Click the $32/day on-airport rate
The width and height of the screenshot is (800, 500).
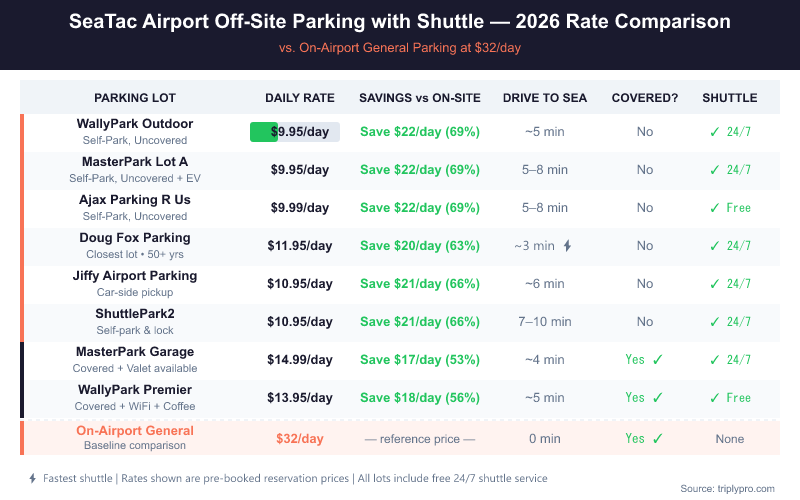299,438
